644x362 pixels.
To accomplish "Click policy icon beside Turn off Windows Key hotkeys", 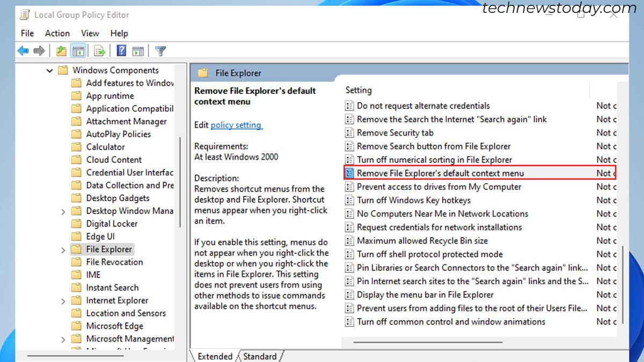I will click(x=349, y=200).
